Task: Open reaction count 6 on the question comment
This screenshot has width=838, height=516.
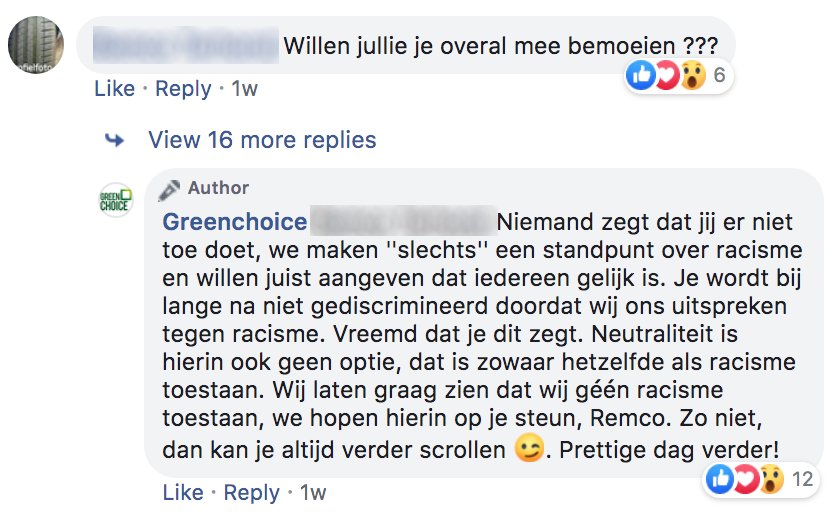Action: pos(718,75)
